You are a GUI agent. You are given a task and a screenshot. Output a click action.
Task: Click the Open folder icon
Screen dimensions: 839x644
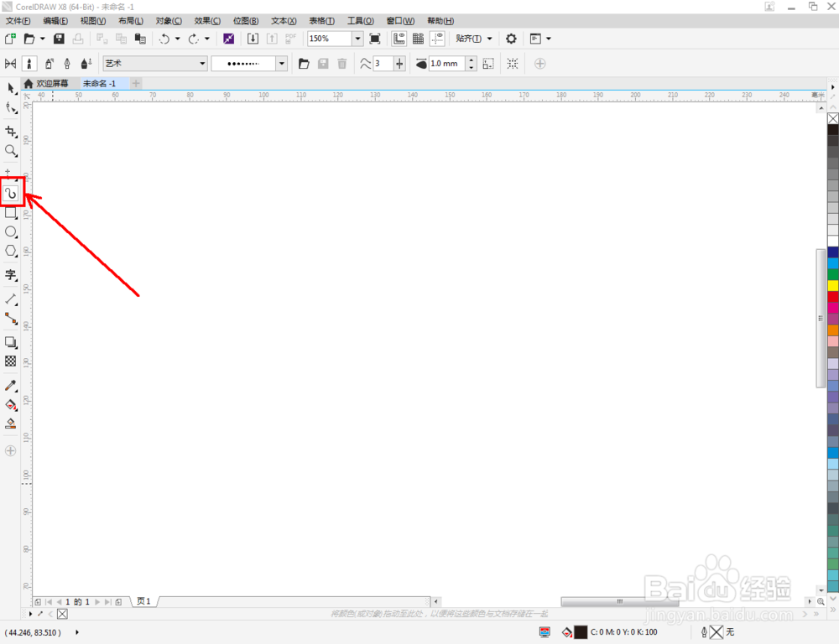tap(29, 39)
